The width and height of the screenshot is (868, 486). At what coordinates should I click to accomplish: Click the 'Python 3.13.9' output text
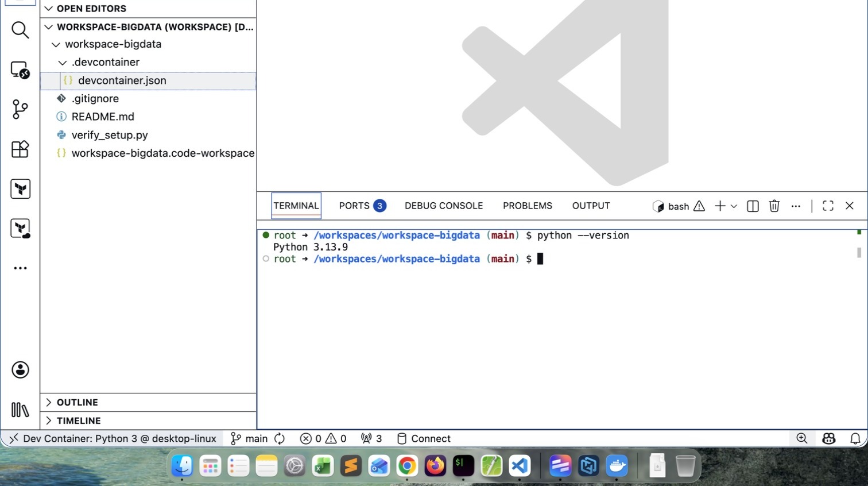coord(311,247)
